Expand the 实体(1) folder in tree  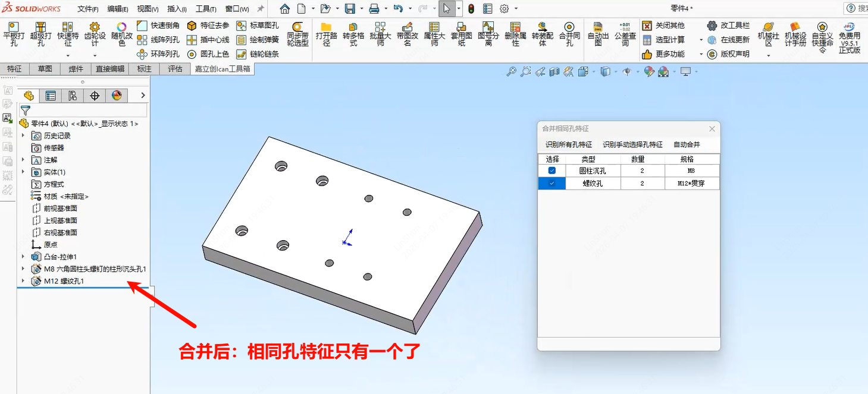pos(23,172)
